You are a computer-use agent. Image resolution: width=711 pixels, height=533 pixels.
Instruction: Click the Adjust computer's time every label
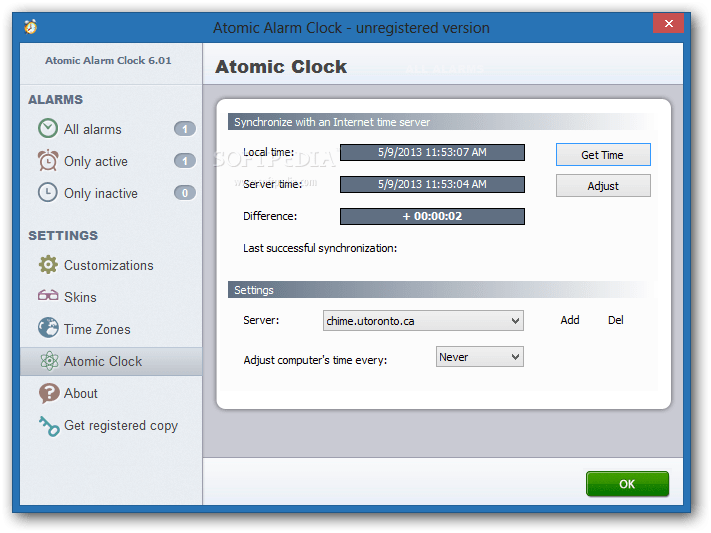tap(315, 360)
